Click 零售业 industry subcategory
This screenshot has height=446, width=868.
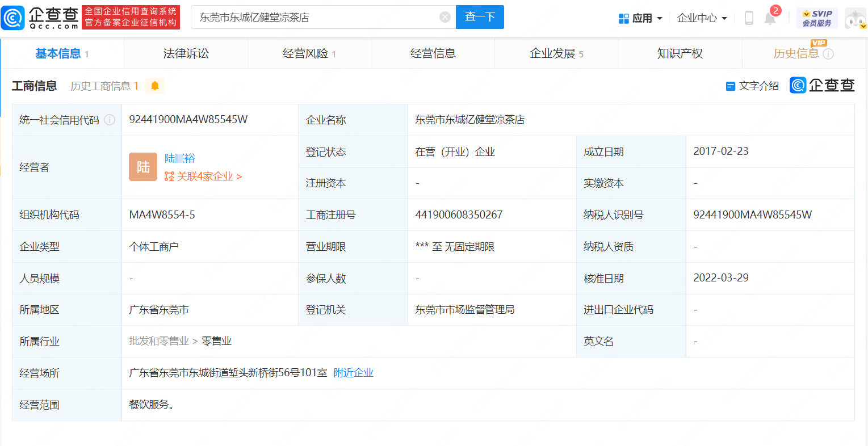coord(216,341)
